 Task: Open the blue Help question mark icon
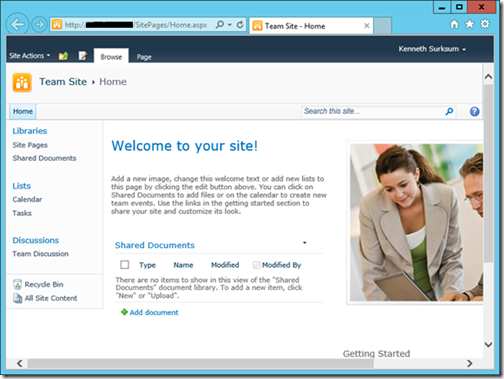pyautogui.click(x=474, y=111)
